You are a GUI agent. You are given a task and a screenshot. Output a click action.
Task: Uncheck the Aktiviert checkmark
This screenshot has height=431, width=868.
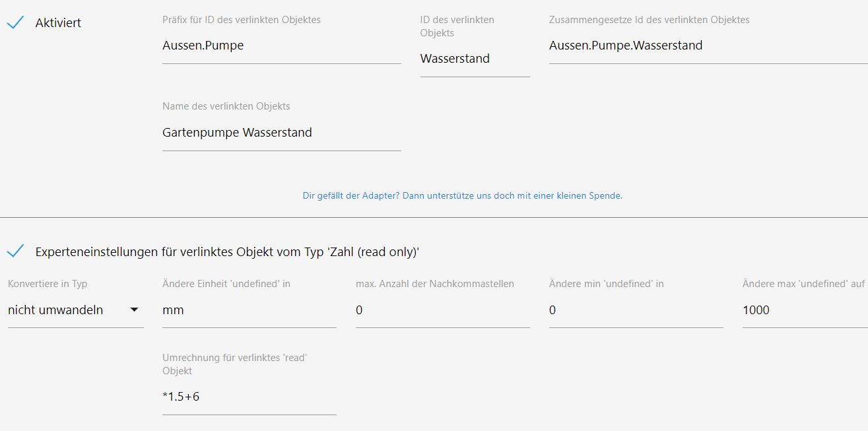pyautogui.click(x=15, y=22)
